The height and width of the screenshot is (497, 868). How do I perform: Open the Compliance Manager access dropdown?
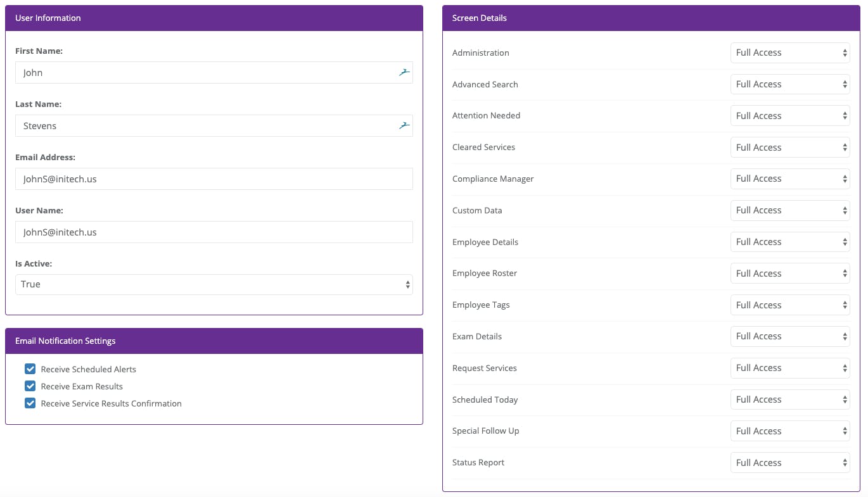pos(789,179)
